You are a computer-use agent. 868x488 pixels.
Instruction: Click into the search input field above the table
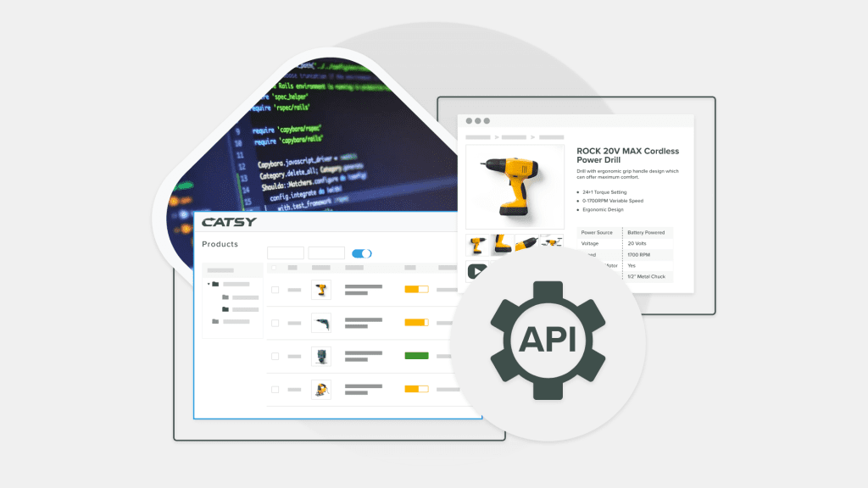(285, 253)
